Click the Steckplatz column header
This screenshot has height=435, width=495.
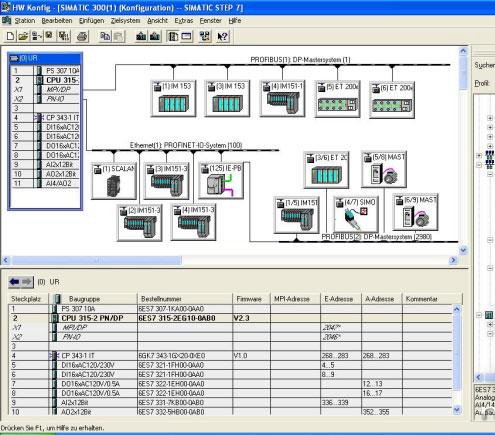[28, 299]
